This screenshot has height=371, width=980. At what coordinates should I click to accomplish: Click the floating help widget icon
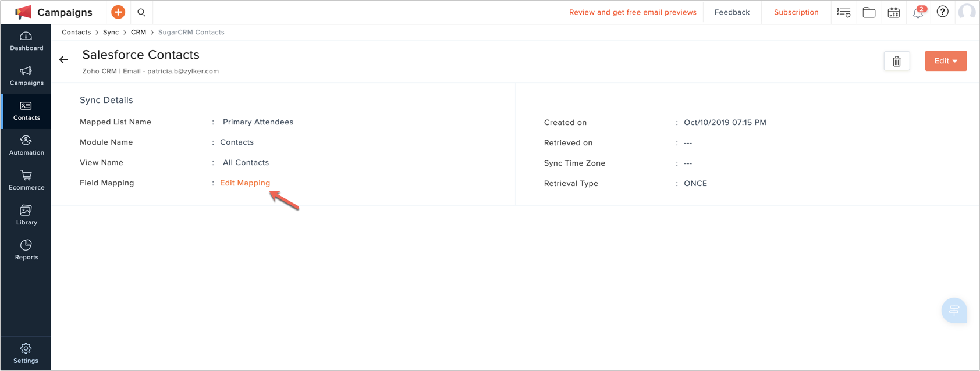tap(954, 311)
